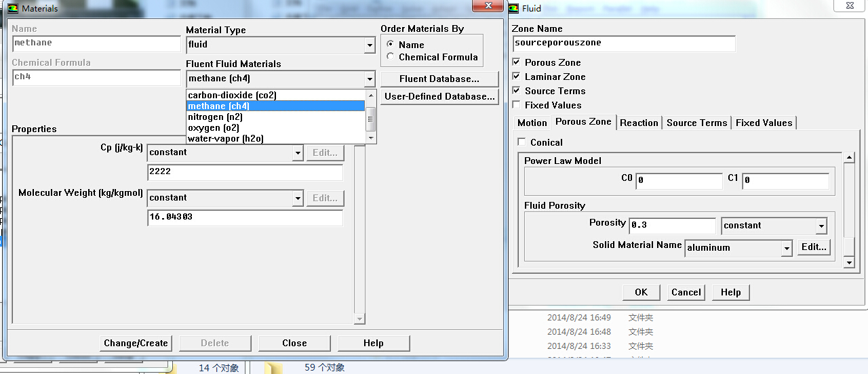
Task: Click the Fluid window title icon
Action: 513,8
